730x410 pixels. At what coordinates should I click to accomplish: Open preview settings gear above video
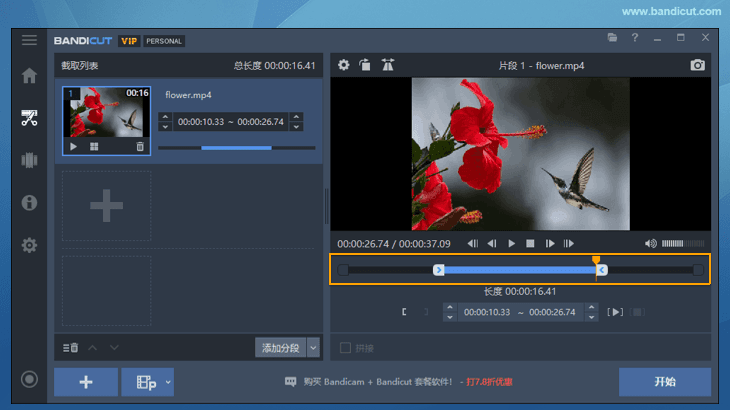click(x=343, y=65)
